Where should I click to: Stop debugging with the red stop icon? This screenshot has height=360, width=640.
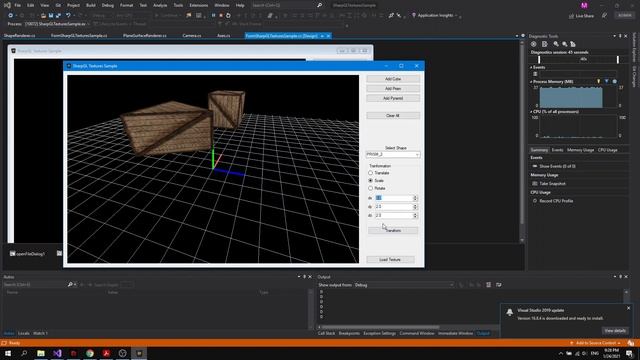pos(221,16)
